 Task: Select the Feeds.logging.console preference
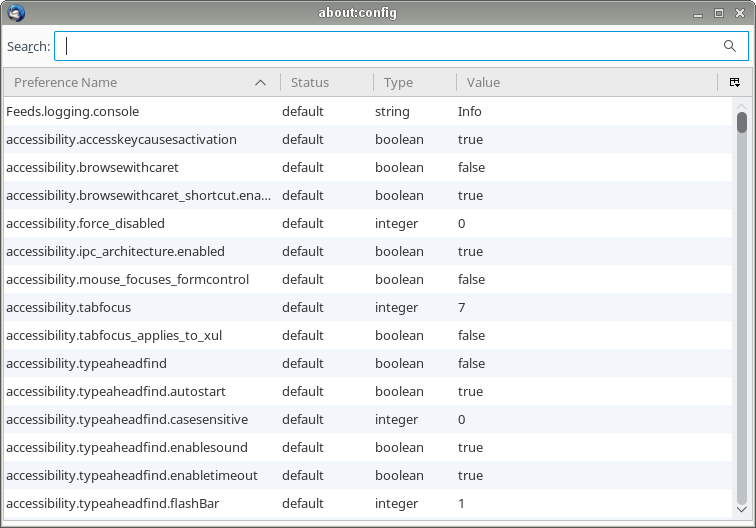73,112
